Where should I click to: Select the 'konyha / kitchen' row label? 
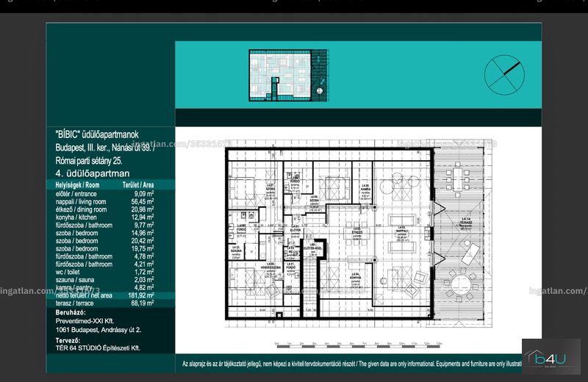click(x=76, y=217)
